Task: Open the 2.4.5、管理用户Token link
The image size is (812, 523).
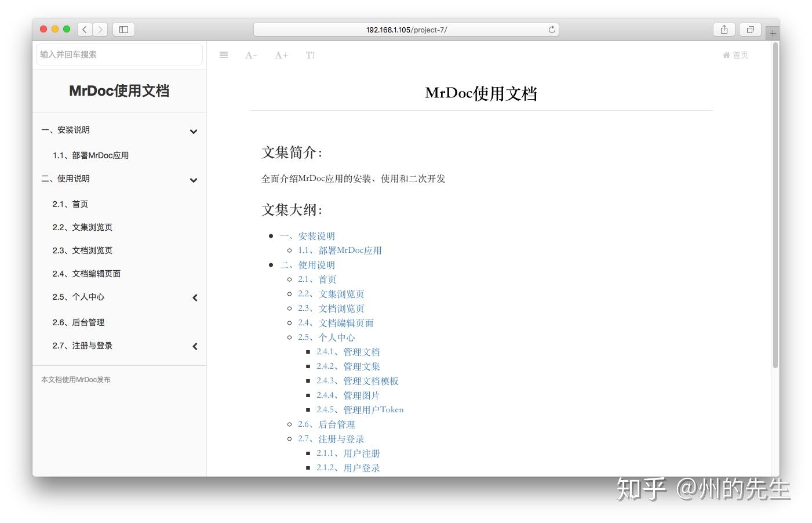Action: [x=360, y=409]
